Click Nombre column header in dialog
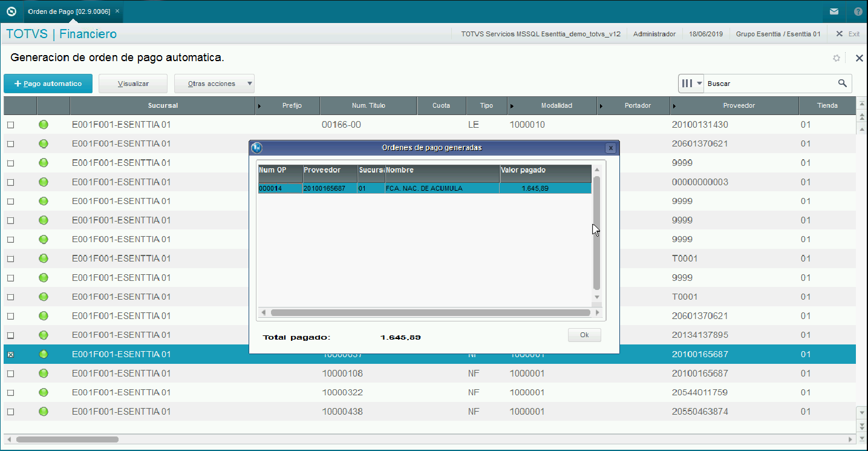Screen dimensions: 868x451 point(442,174)
